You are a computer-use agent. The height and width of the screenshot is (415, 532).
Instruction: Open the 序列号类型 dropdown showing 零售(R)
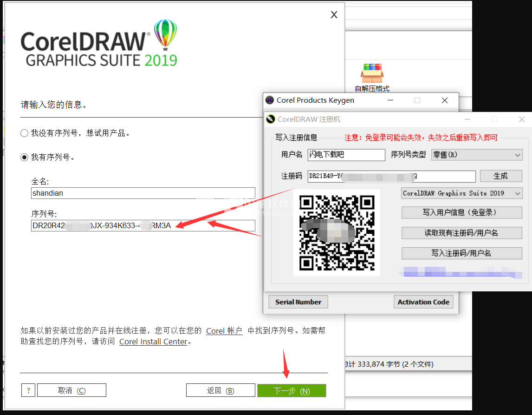click(x=477, y=155)
